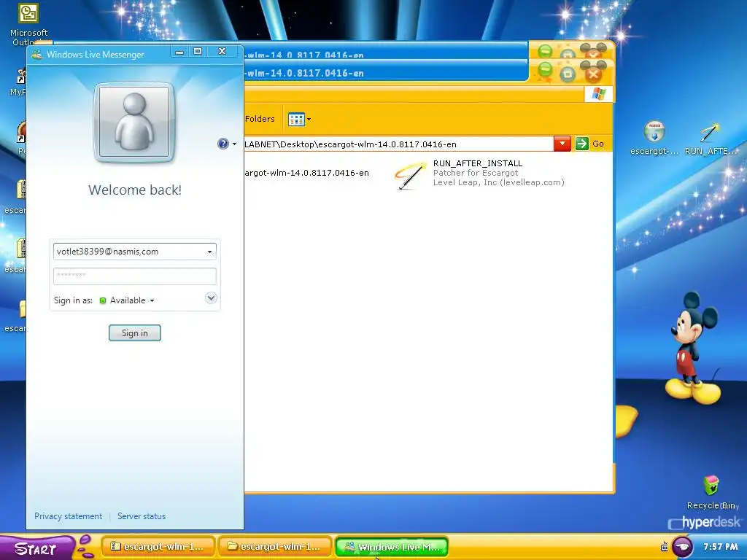Open the address bar dropdown in Explorer
Screen dimensions: 747x560
(x=562, y=144)
